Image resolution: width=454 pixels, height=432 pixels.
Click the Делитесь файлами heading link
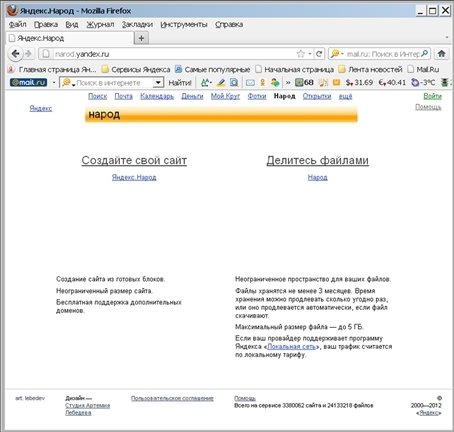click(318, 160)
